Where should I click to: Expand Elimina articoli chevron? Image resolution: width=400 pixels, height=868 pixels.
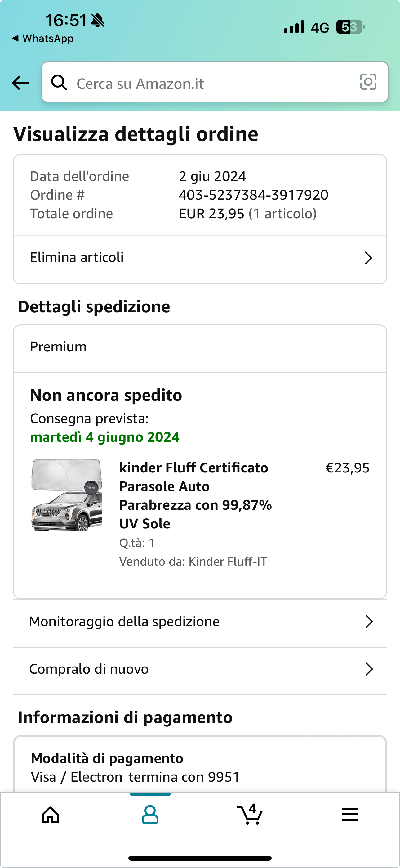(x=368, y=258)
